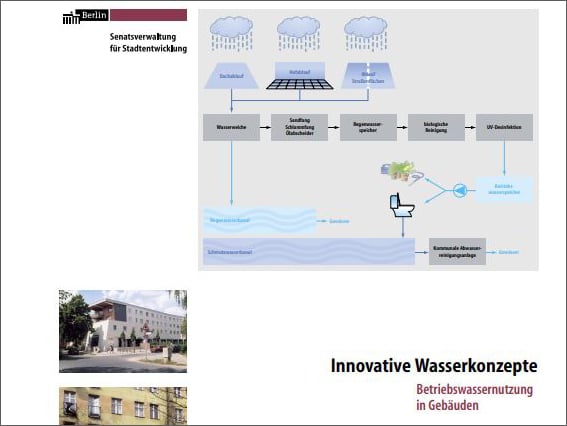Click 'Gewässer' next to Regenwasserkanal
This screenshot has width=567, height=426.
tap(339, 221)
